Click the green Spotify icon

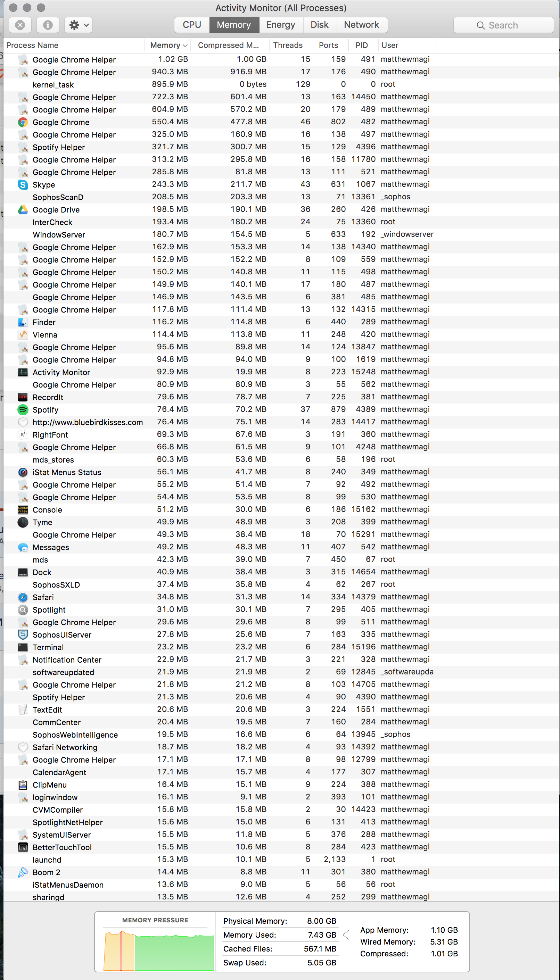(x=23, y=410)
